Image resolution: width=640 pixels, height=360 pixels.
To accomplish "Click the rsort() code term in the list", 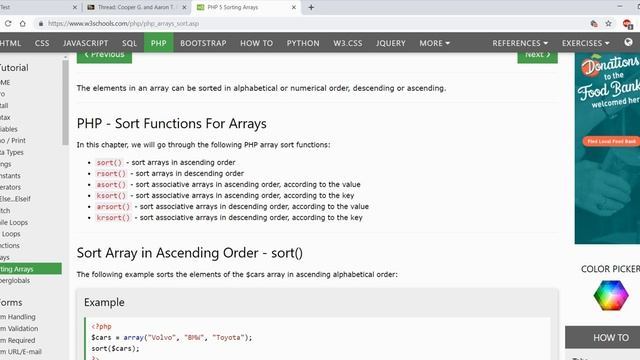I will point(111,173).
